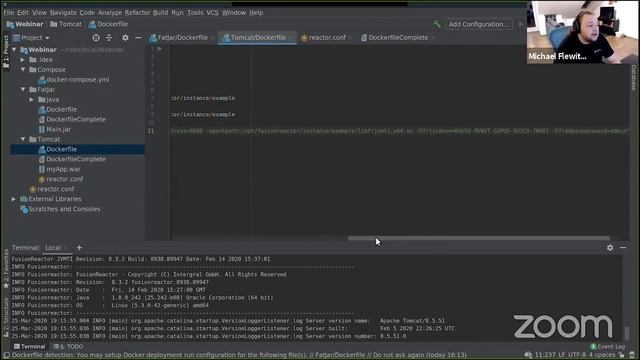The image size is (640, 360).
Task: Open the Window menu
Action: pos(234,13)
